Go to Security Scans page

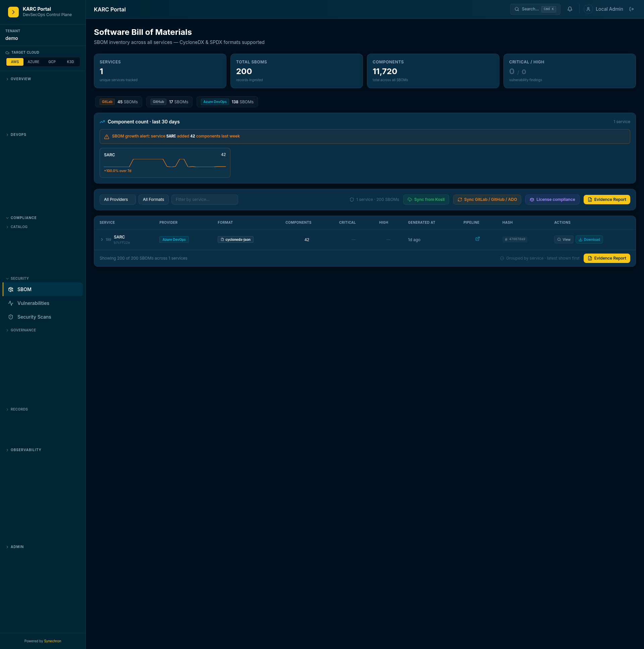pyautogui.click(x=43, y=317)
